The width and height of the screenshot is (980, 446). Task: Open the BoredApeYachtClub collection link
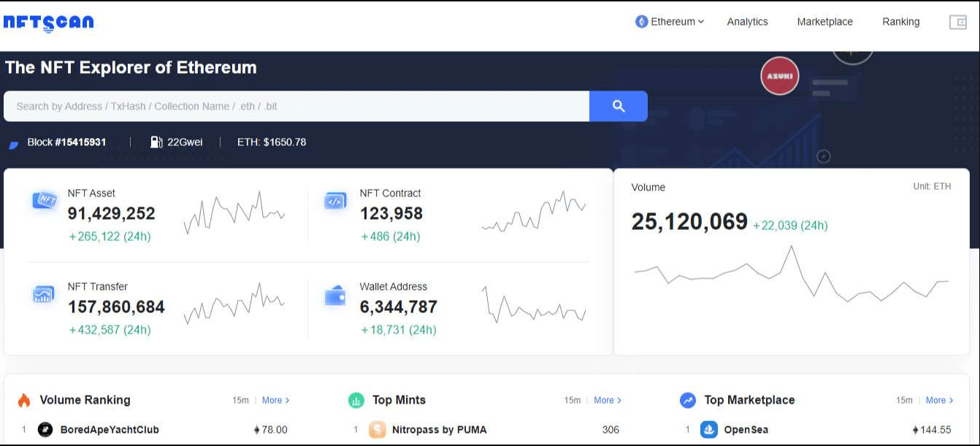click(110, 429)
